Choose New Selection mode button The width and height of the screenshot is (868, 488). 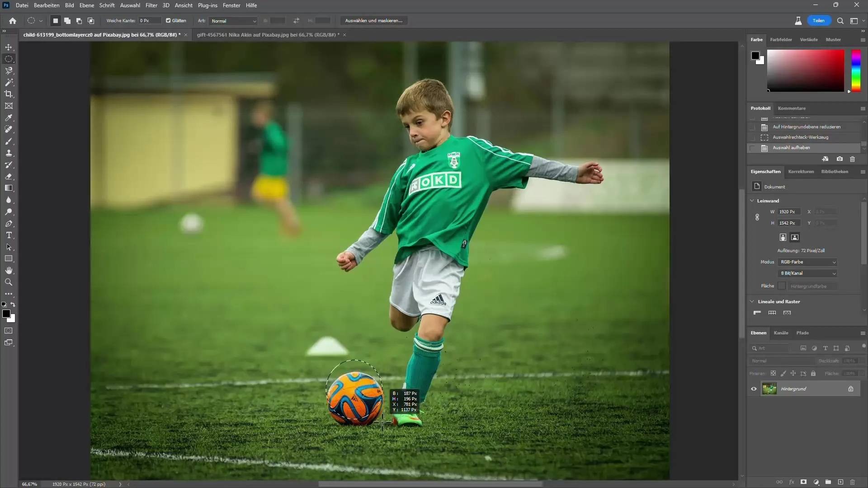(56, 21)
